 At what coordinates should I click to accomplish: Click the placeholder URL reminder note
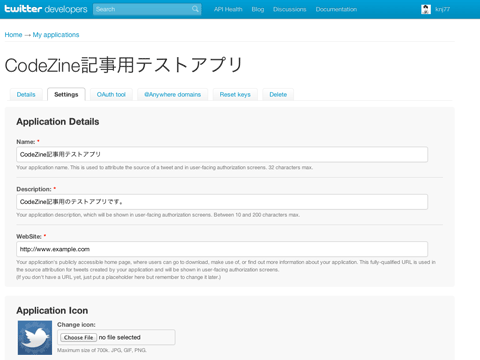pyautogui.click(x=118, y=277)
